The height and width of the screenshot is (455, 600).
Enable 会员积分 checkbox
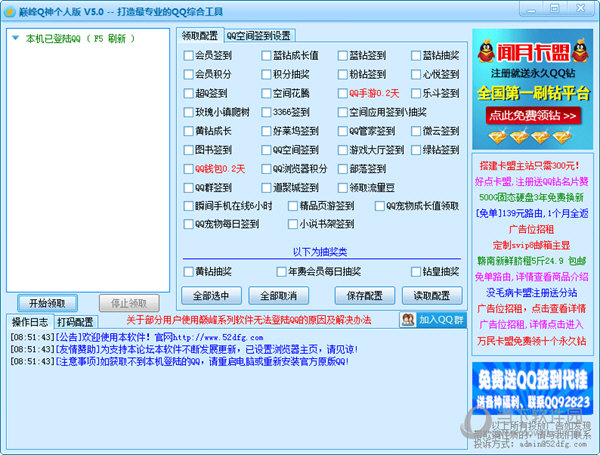pos(188,74)
